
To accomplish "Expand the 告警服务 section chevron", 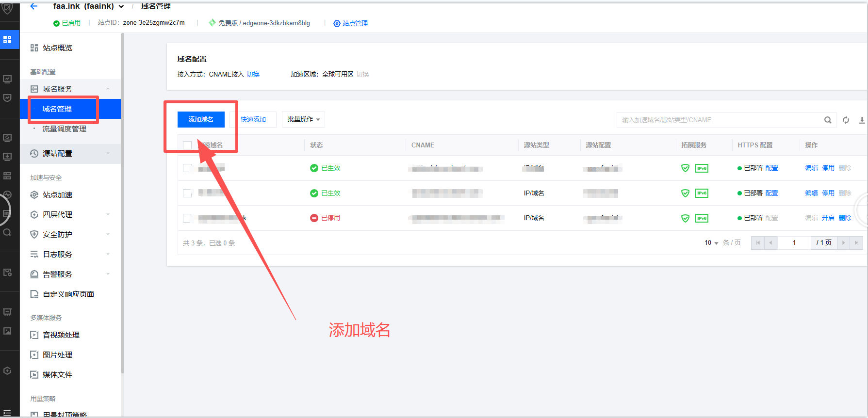I will [108, 274].
